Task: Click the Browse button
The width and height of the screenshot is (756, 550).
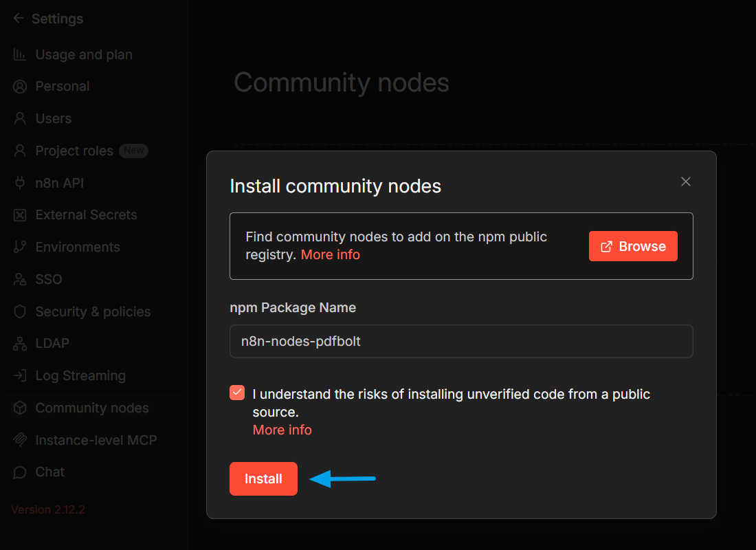Action: (x=633, y=245)
